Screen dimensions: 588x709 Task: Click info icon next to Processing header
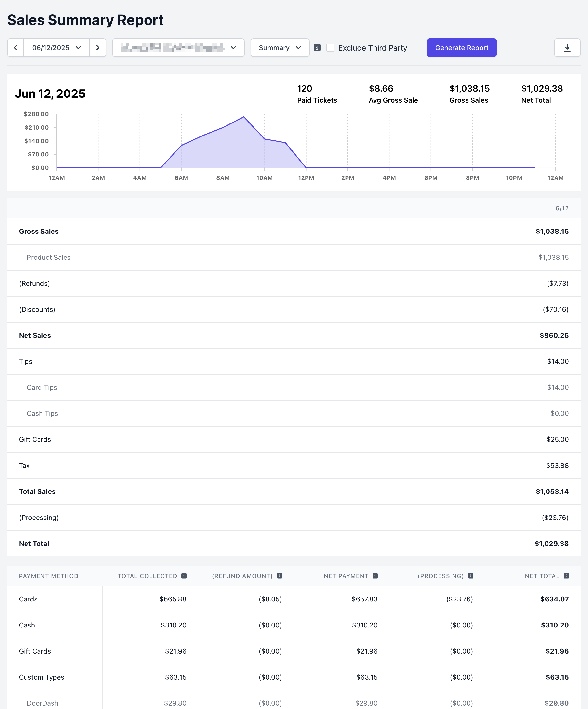pos(471,576)
